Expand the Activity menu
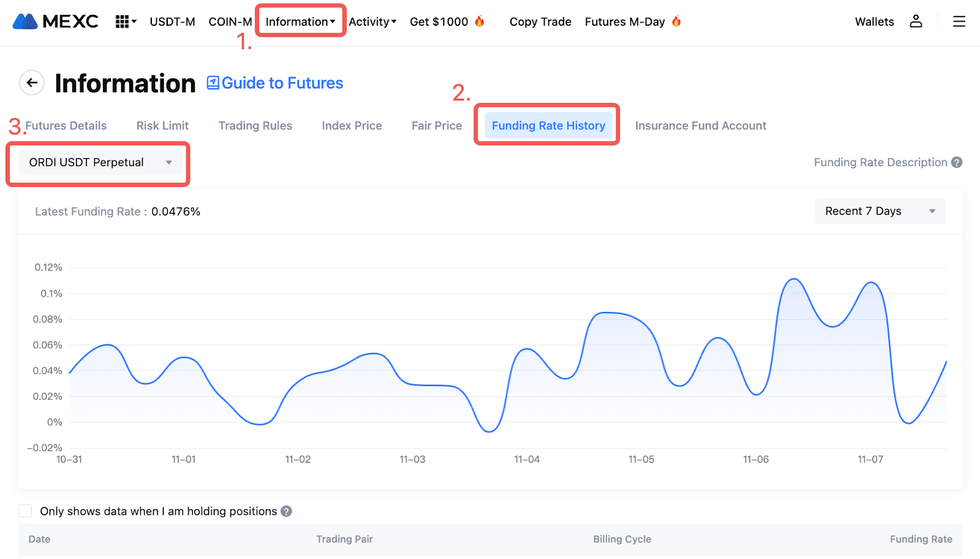Image resolution: width=980 pixels, height=559 pixels. [372, 21]
